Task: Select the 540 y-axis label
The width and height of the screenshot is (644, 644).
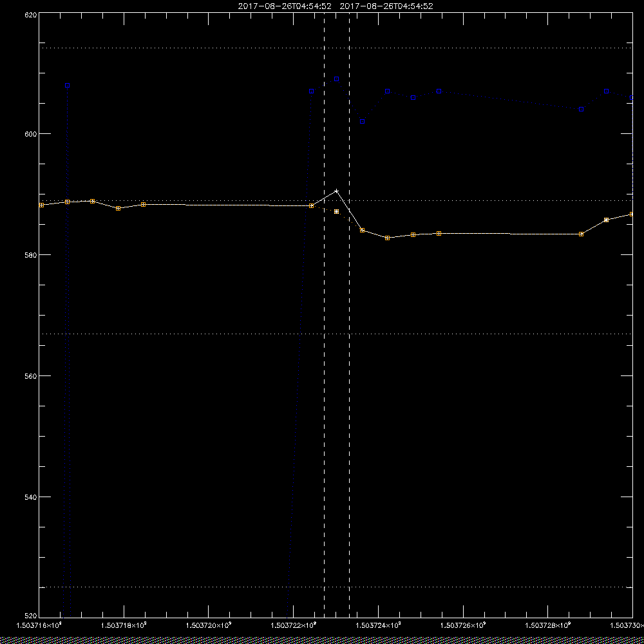Action: [31, 497]
